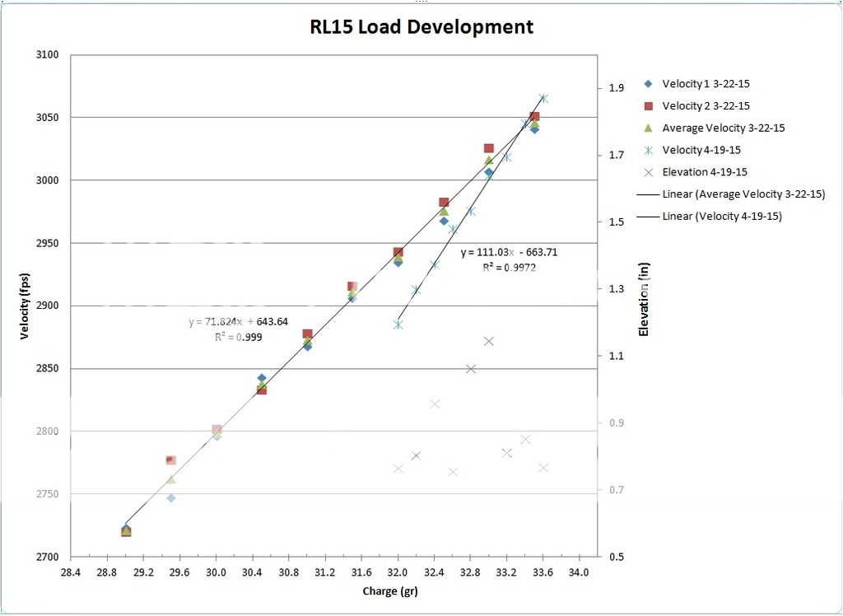Viewport: 843px width, 616px height.
Task: Click the legend text Elevation 4-19-15
Action: [706, 172]
